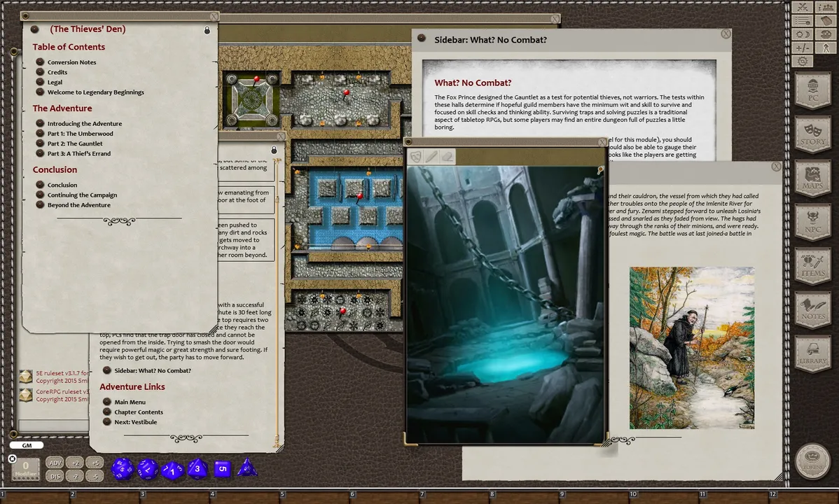Screen dimensions: 839x504
Task: Toggle the -2 modifier button
Action: [76, 476]
